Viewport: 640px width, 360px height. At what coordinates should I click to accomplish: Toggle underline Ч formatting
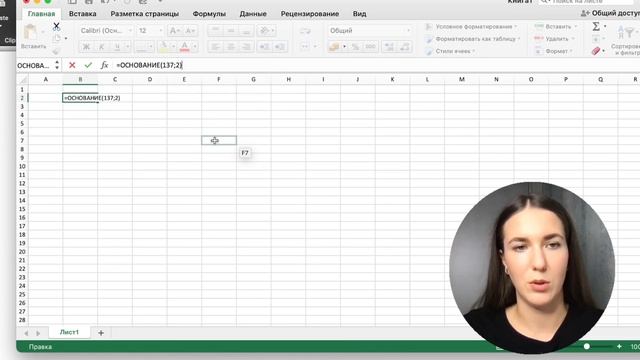pos(117,47)
